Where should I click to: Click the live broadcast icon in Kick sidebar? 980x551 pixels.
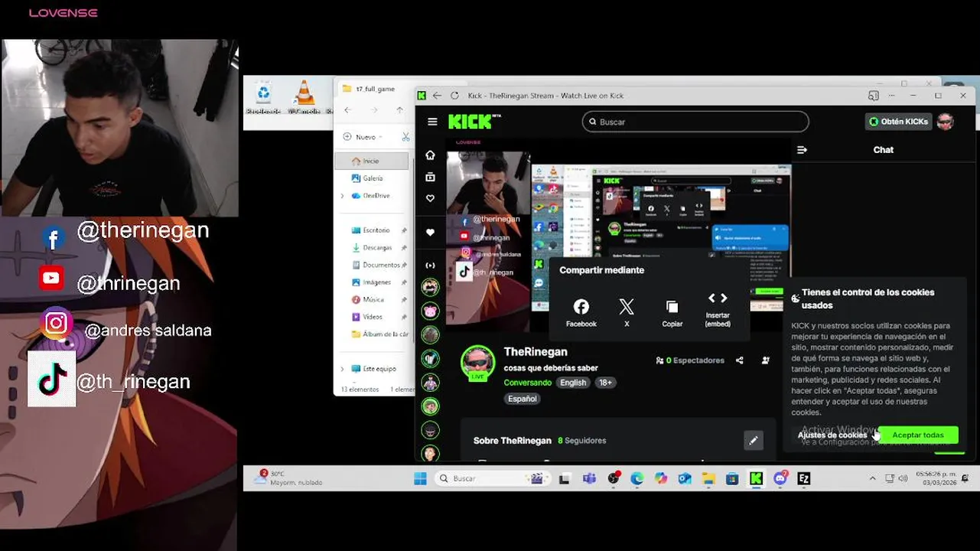tap(430, 266)
